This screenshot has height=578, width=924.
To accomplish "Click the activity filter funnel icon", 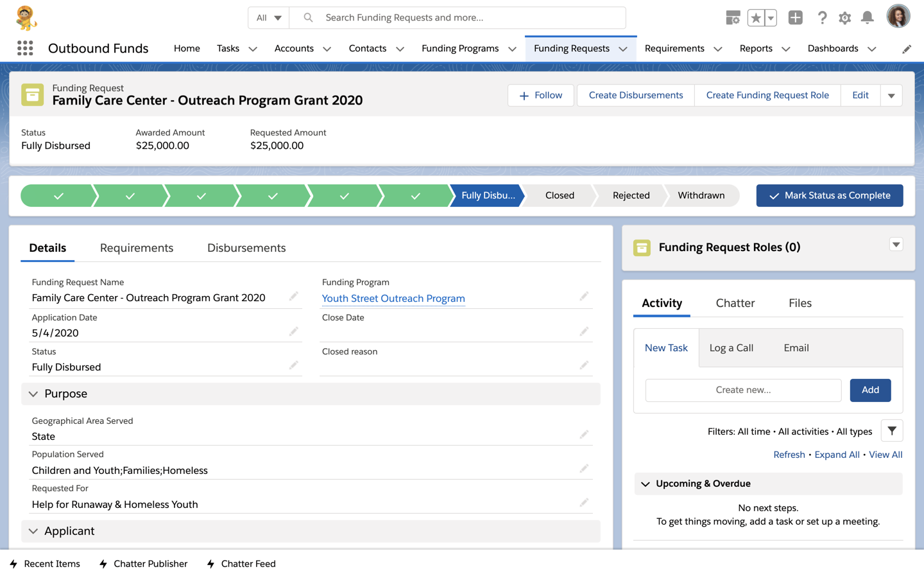I will pos(891,431).
